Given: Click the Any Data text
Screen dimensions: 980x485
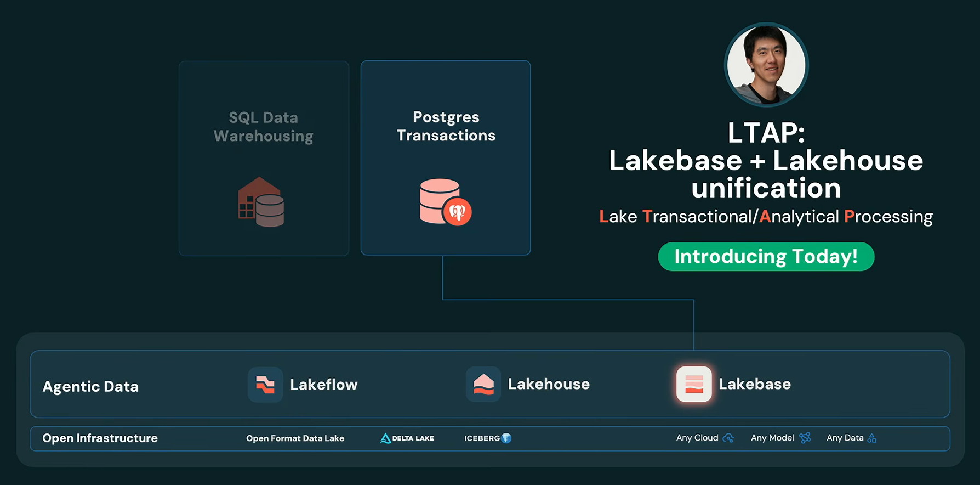Looking at the screenshot, I should pyautogui.click(x=845, y=438).
